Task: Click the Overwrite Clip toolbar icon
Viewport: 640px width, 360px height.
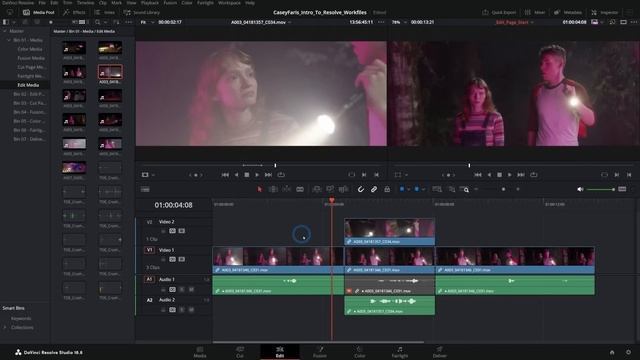Action: (x=330, y=189)
